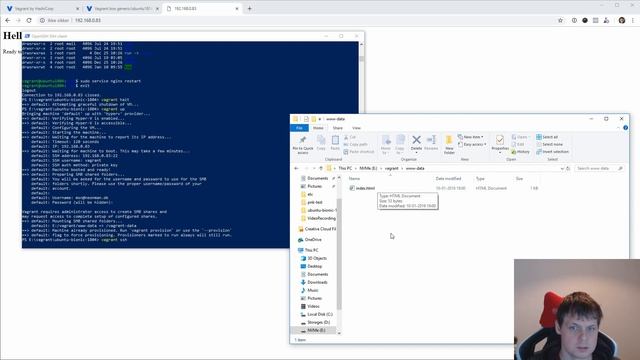Click Cut in the Clipboard group
Image resolution: width=640 pixels, height=360 pixels.
(x=350, y=137)
